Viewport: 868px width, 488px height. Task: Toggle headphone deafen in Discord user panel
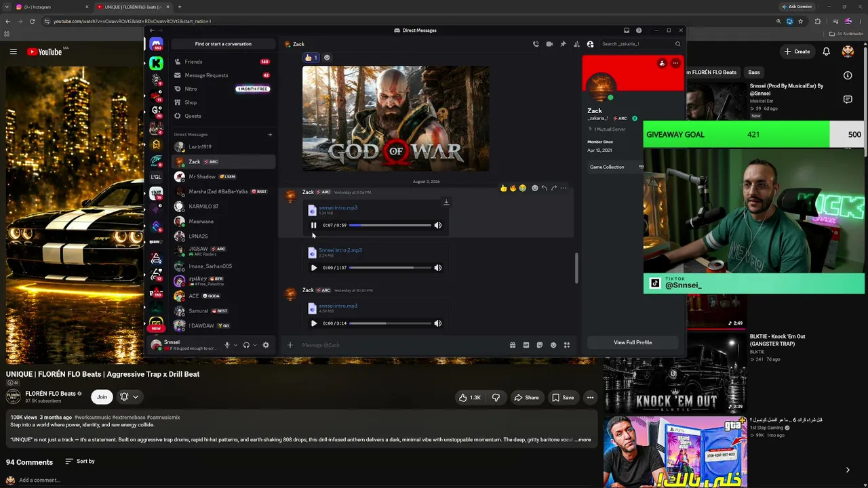click(x=246, y=345)
